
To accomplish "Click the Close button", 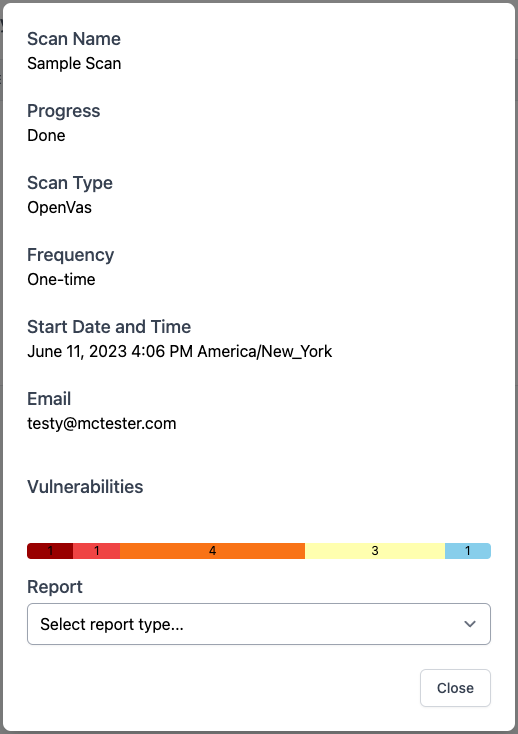I will pyautogui.click(x=455, y=688).
